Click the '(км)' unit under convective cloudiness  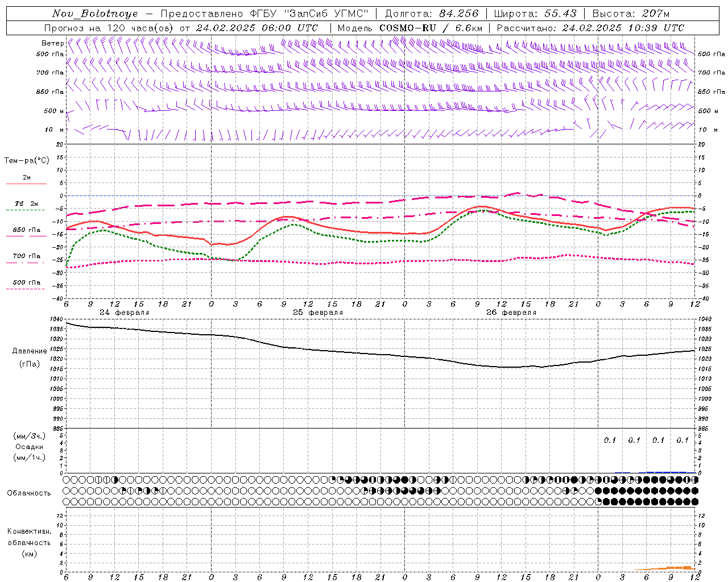(x=30, y=554)
